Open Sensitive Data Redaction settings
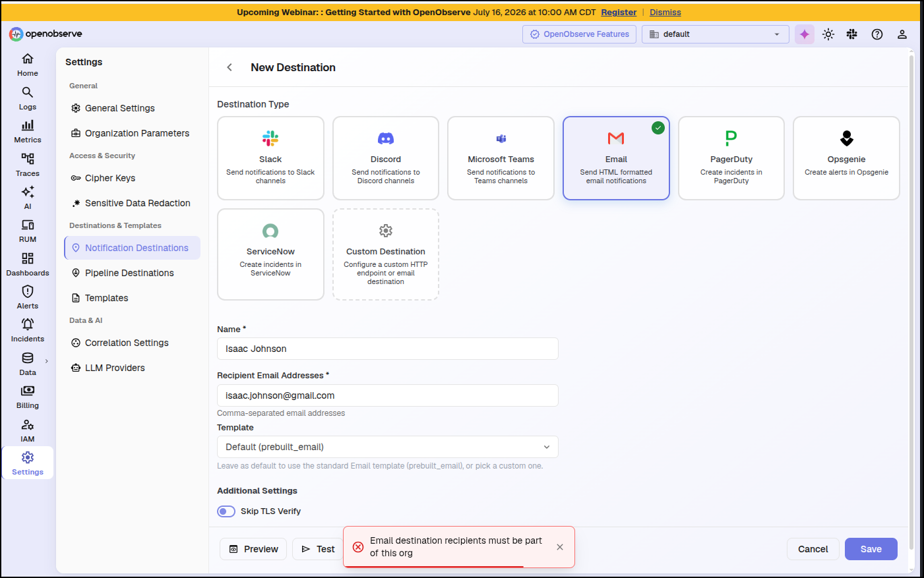 132,203
